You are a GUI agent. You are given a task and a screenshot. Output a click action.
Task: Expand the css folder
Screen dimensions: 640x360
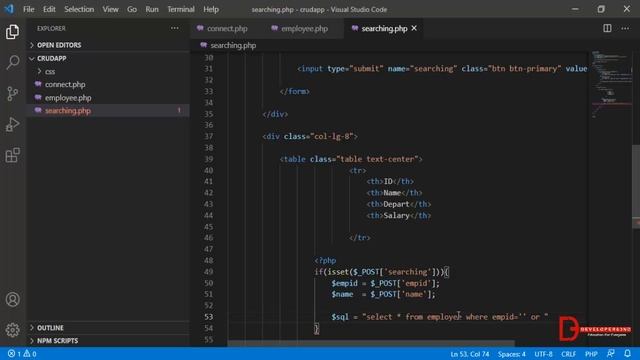50,71
